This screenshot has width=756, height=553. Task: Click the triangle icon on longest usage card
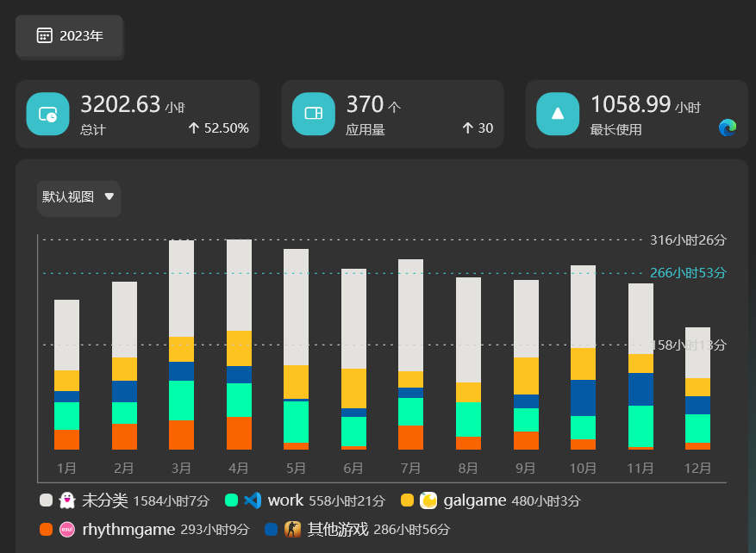point(558,114)
